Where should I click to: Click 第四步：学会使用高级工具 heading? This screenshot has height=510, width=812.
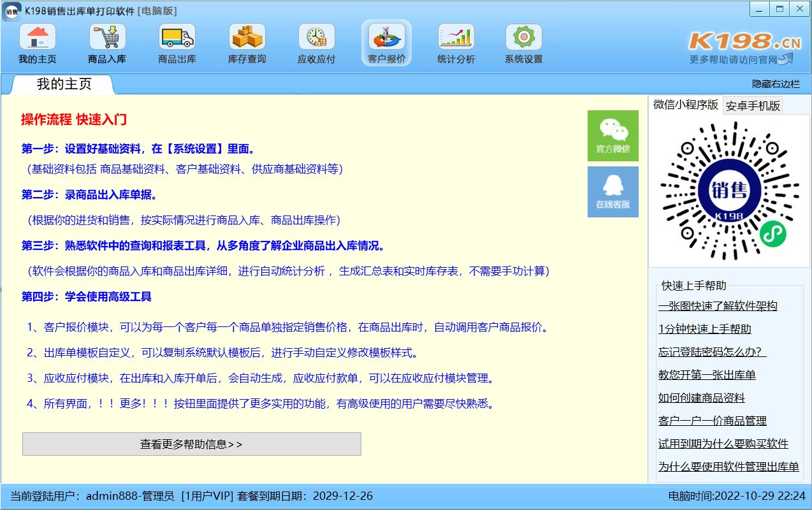tap(87, 296)
